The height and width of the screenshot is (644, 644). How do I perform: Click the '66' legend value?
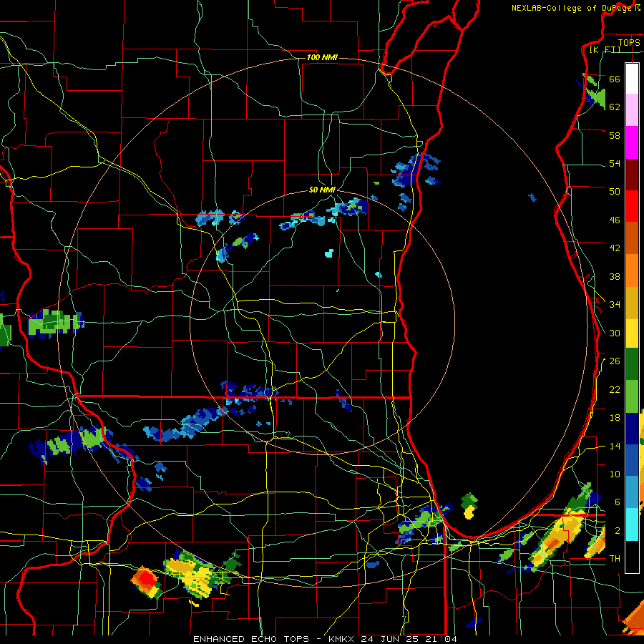(x=615, y=79)
